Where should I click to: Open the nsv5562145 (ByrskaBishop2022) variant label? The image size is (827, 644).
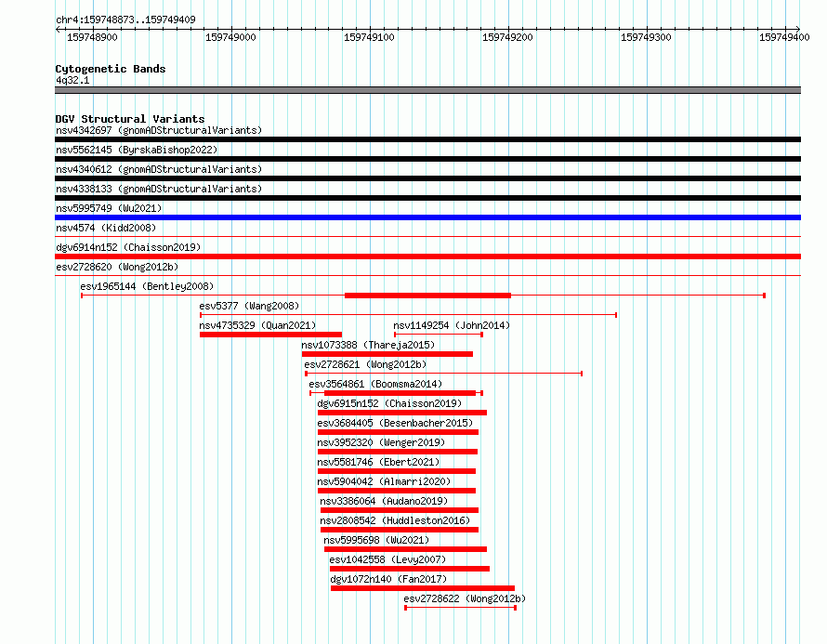[x=137, y=150]
